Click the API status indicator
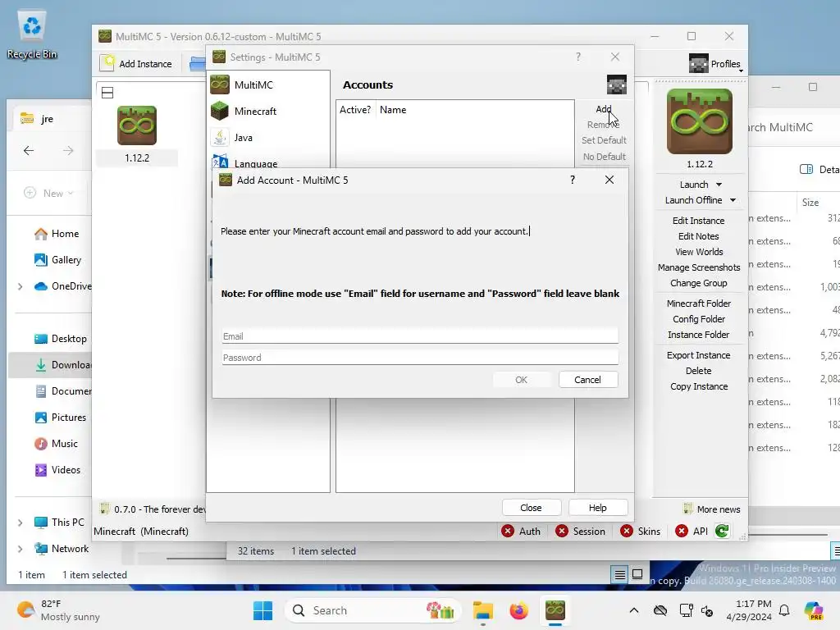 click(692, 531)
